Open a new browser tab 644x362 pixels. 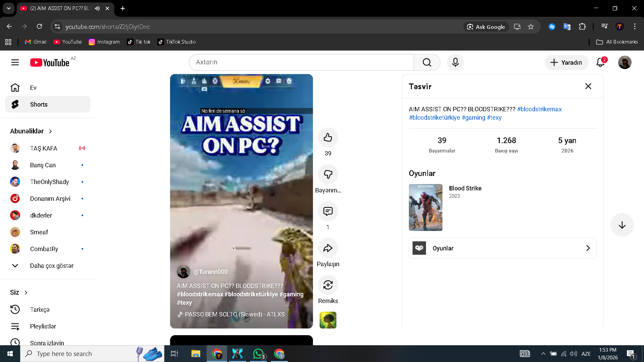click(x=123, y=8)
